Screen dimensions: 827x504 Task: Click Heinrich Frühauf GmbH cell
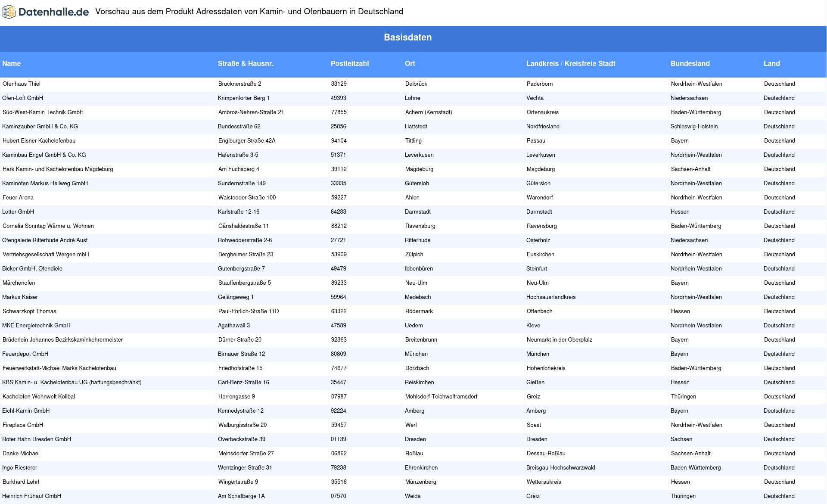(x=32, y=496)
